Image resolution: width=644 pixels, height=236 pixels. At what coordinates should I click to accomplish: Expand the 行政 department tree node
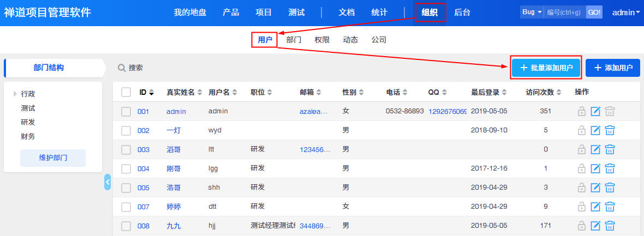[x=15, y=94]
